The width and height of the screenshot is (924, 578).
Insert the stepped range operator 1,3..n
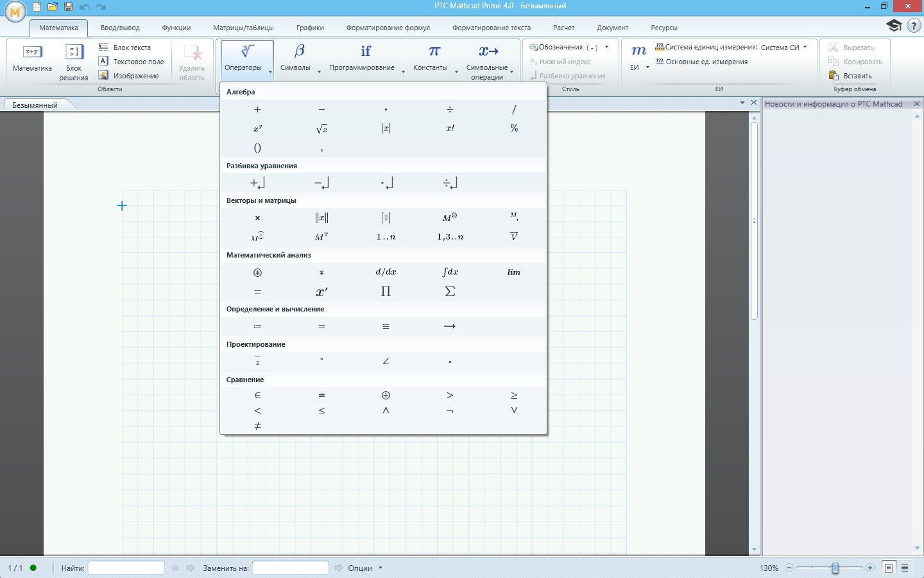pyautogui.click(x=450, y=237)
